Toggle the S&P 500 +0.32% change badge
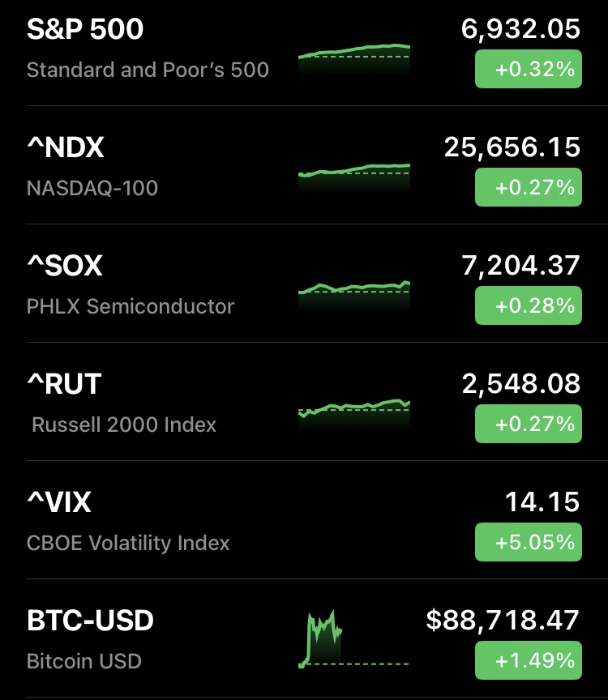Screen dimensions: 608x700 coord(528,70)
